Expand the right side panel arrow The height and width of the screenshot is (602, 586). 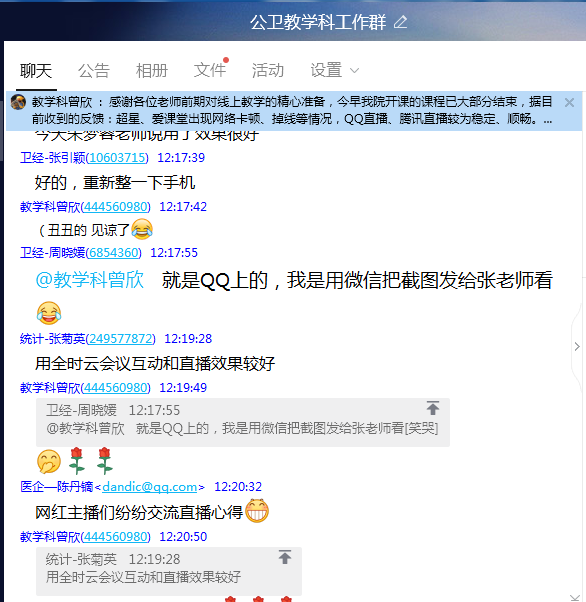coord(577,347)
